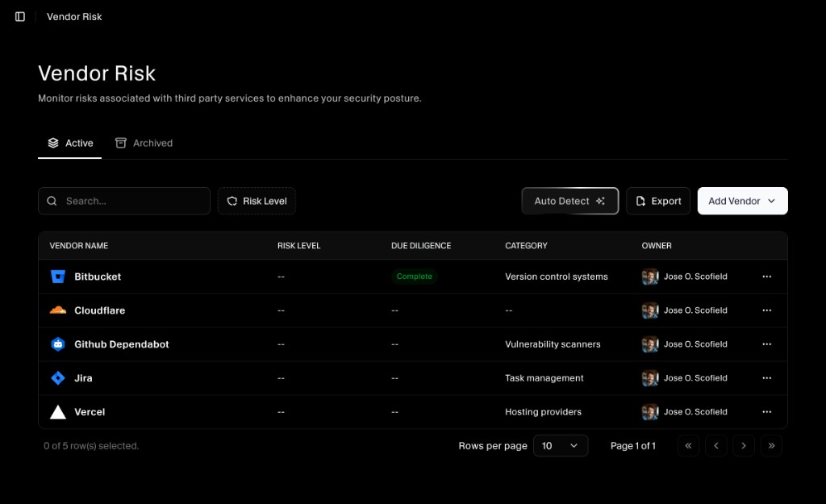Sort by Vendor Name column header
This screenshot has height=504, width=826.
tap(79, 245)
